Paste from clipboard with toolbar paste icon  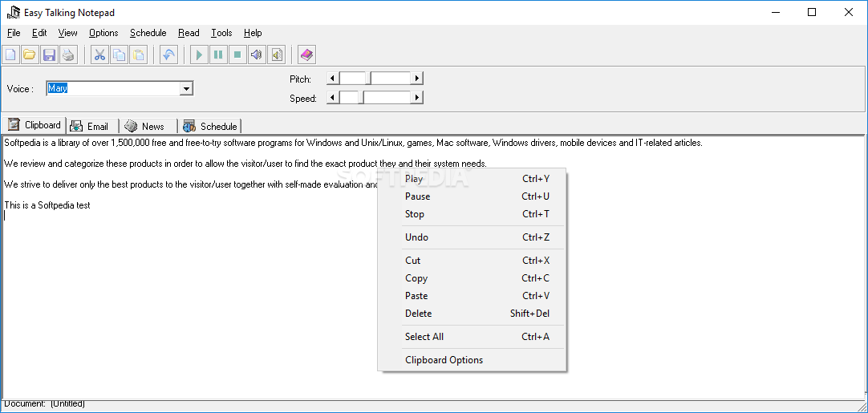click(x=139, y=55)
